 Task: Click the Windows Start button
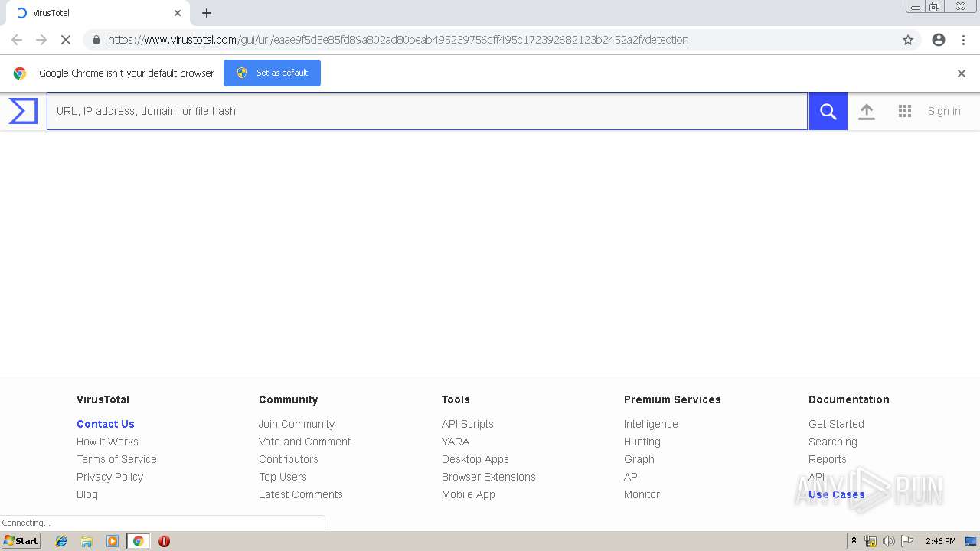click(21, 541)
